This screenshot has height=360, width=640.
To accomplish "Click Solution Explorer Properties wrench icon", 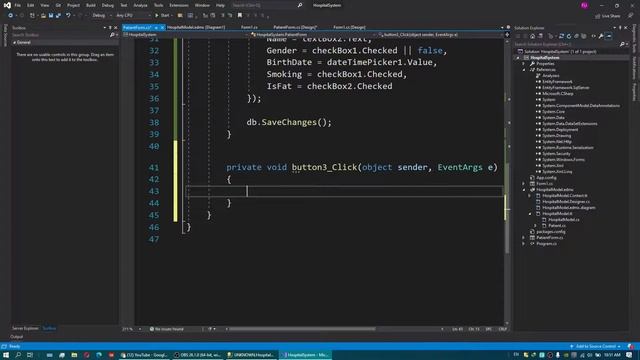I will point(601,36).
